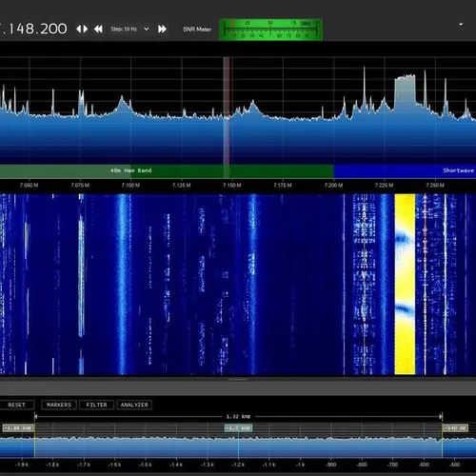Click the green SNR meter gauge
476x476 pixels.
click(x=270, y=30)
